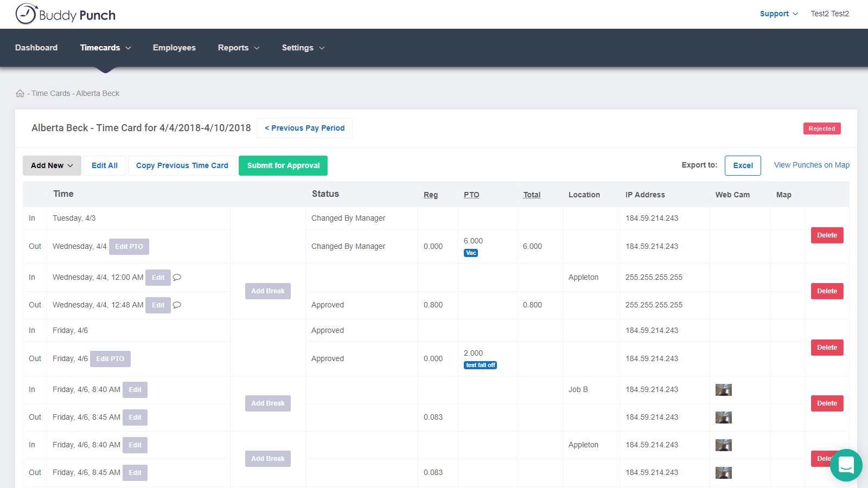Open the live chat support widget

tap(846, 465)
